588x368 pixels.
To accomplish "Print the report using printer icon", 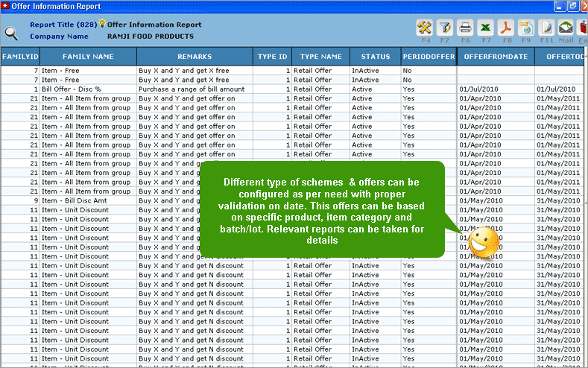I will tap(465, 29).
